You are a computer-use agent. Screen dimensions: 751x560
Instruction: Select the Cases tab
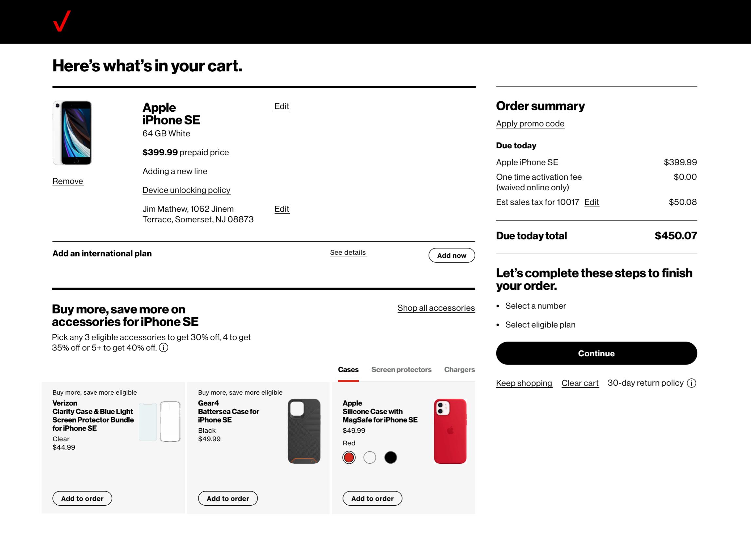(348, 369)
